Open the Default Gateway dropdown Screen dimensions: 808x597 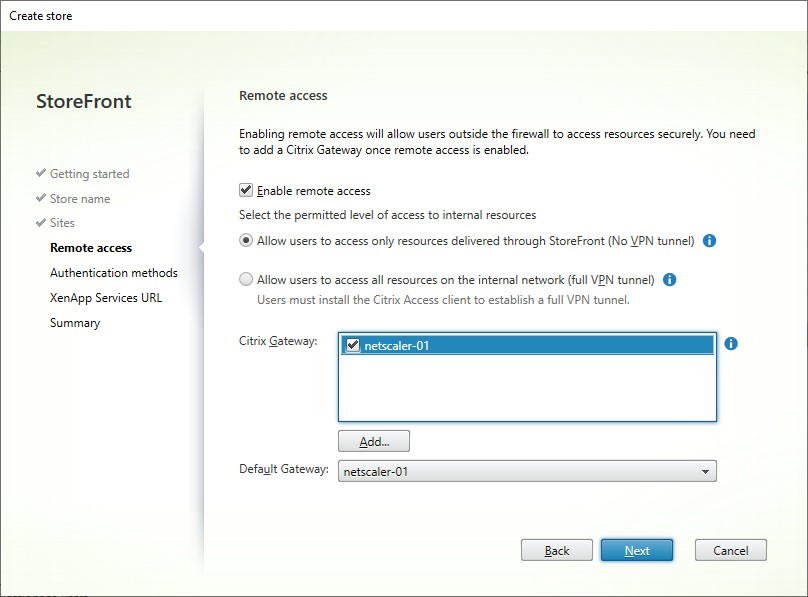point(706,470)
